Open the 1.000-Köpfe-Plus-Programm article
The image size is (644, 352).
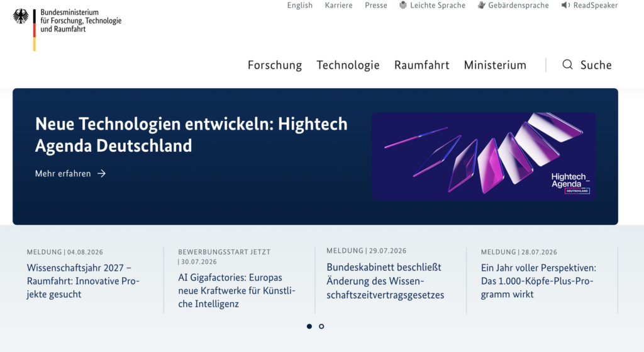[538, 281]
